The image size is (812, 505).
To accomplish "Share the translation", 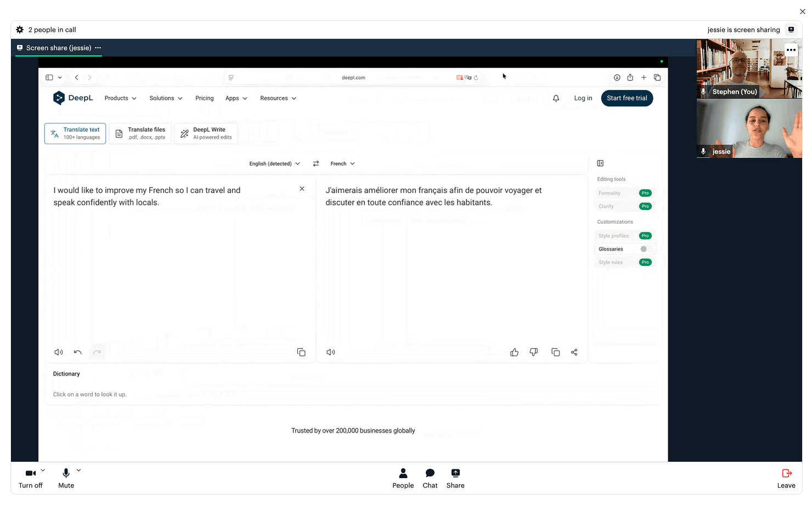I will (x=574, y=352).
